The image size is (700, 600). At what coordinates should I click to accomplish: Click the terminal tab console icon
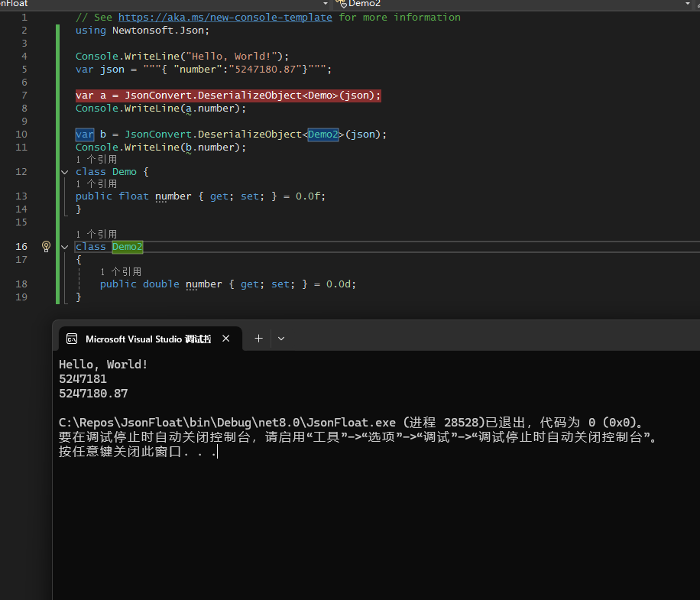[x=72, y=339]
